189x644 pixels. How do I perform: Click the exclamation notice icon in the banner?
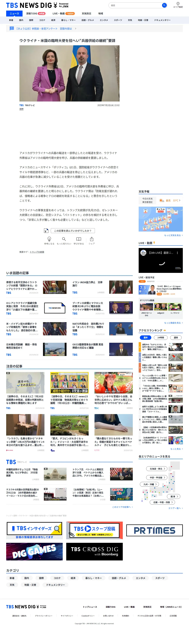12,28
